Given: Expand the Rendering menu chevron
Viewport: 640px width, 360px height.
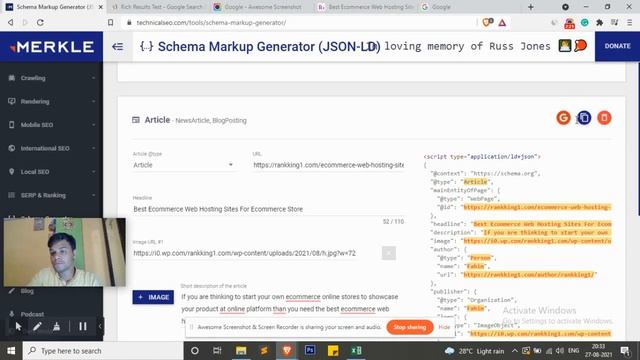Looking at the screenshot, I should (x=93, y=101).
